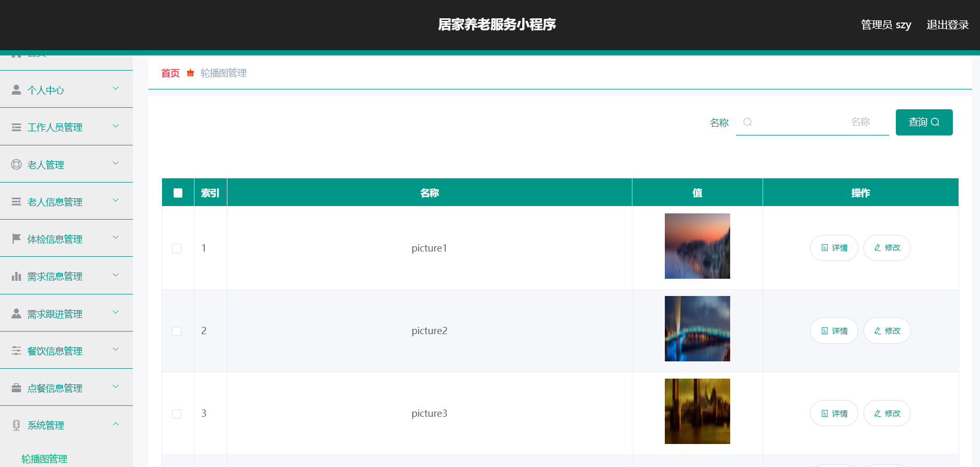Click the list icon beside 工作人员管理
Viewport: 980px width, 467px height.
(16, 128)
